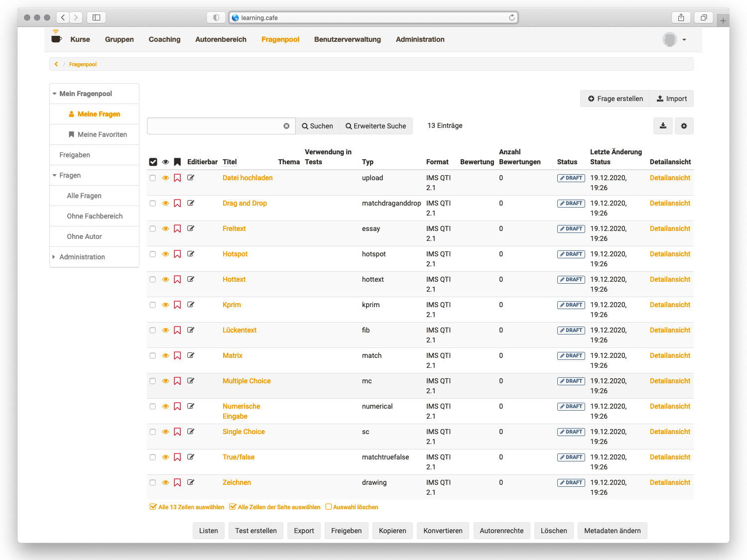Collapse Mein Fragenpool section

click(x=54, y=94)
